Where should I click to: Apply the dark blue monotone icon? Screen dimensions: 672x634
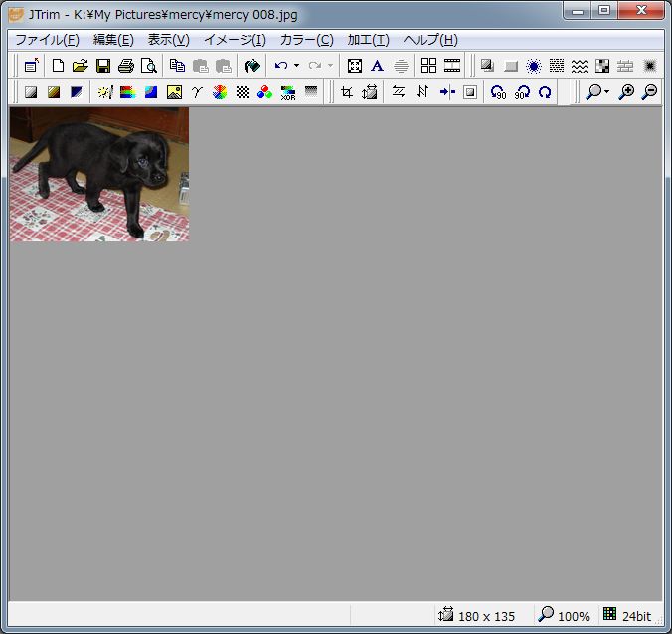point(77,92)
